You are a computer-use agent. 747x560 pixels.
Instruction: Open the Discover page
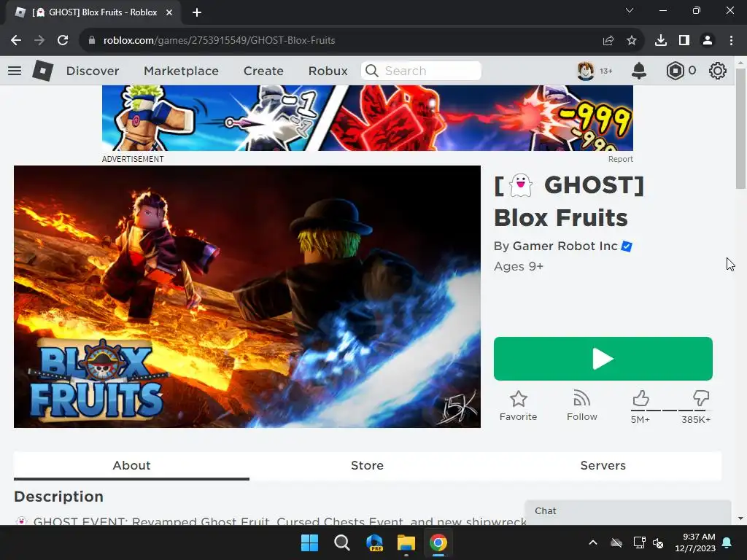pyautogui.click(x=93, y=71)
